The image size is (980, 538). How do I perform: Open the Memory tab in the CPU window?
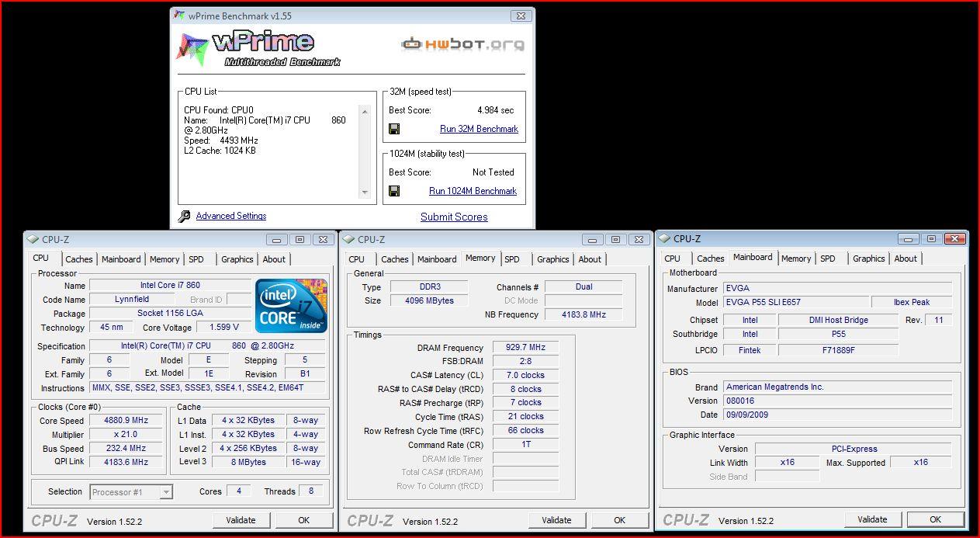tap(164, 259)
